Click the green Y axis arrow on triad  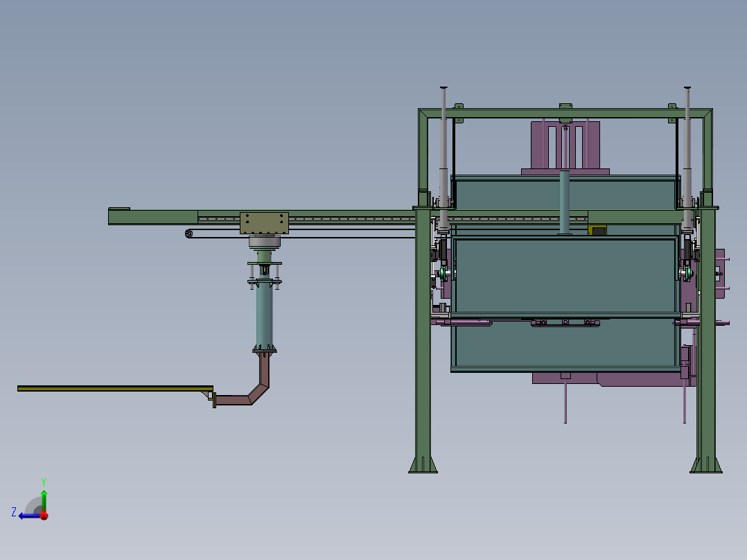(x=44, y=496)
